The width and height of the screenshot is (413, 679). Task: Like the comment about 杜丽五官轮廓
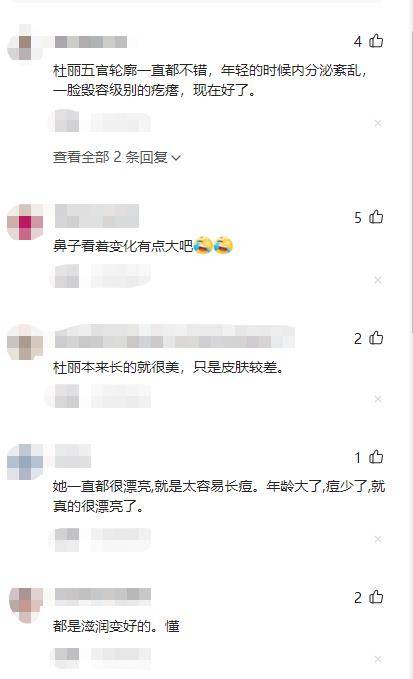(x=376, y=41)
